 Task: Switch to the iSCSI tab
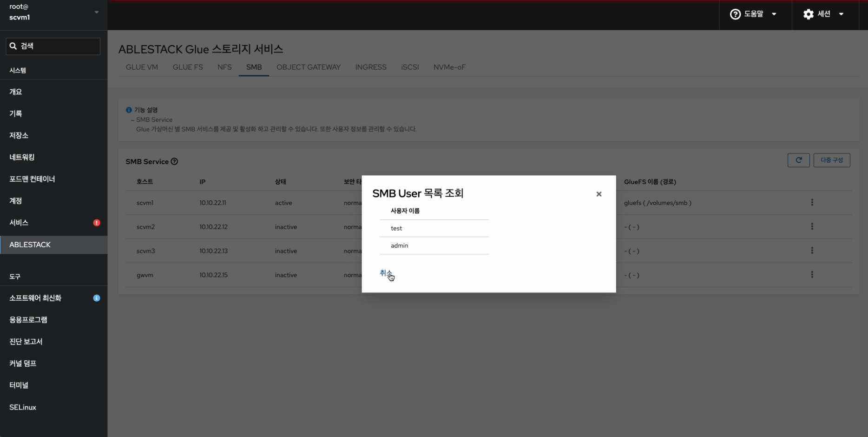point(410,67)
